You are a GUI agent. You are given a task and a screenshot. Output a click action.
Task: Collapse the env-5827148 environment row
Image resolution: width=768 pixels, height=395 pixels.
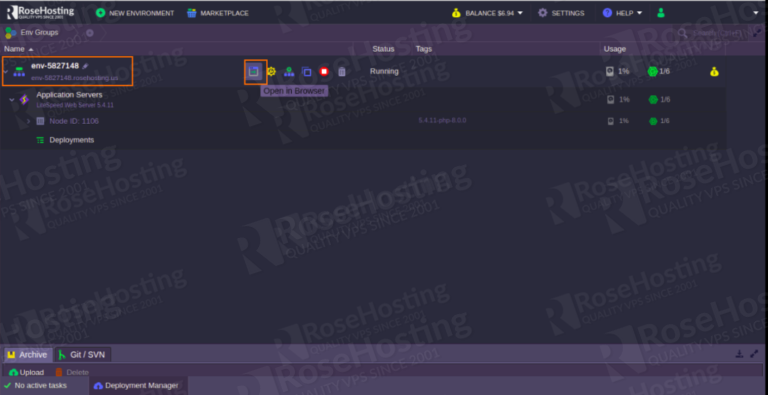point(5,72)
